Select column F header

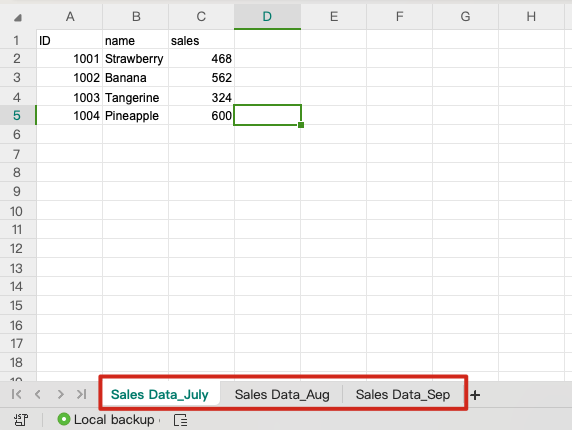[x=399, y=17]
